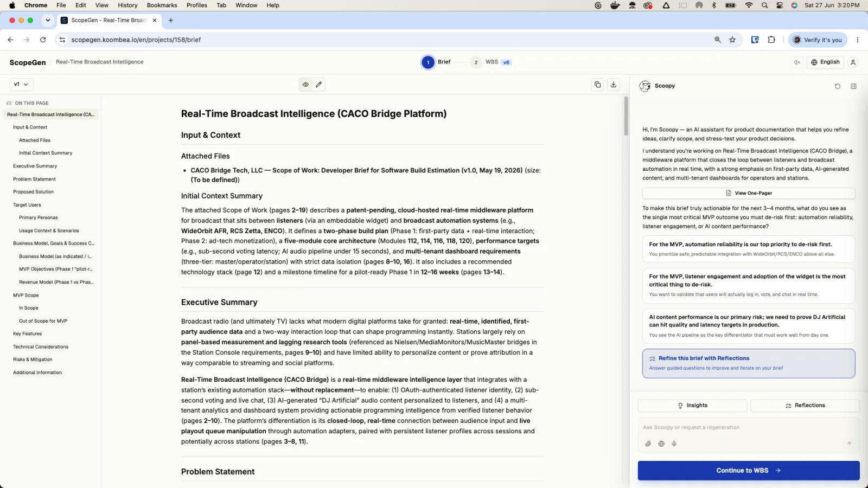The image size is (868, 488).
Task: Download the brief document
Action: (x=614, y=85)
